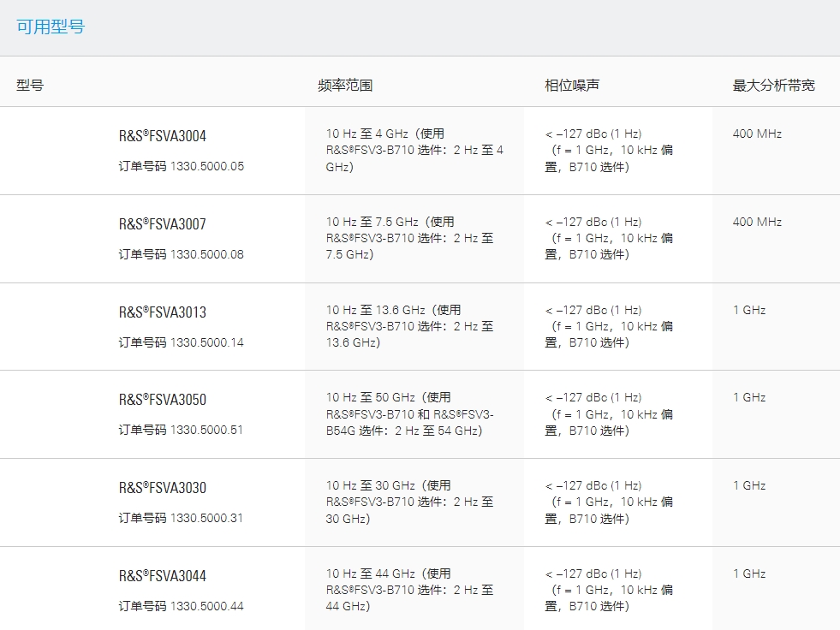Click order number 1330.5000.51
840x630 pixels.
(x=181, y=430)
